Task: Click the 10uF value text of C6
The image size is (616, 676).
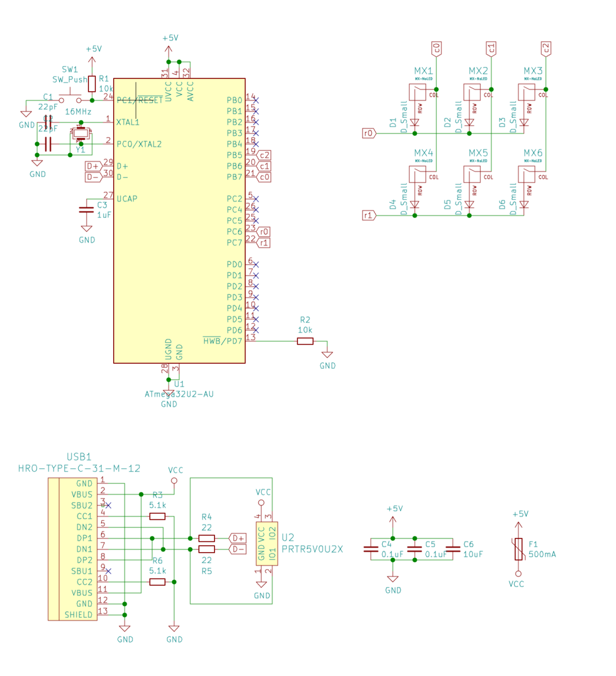Action: tap(473, 554)
